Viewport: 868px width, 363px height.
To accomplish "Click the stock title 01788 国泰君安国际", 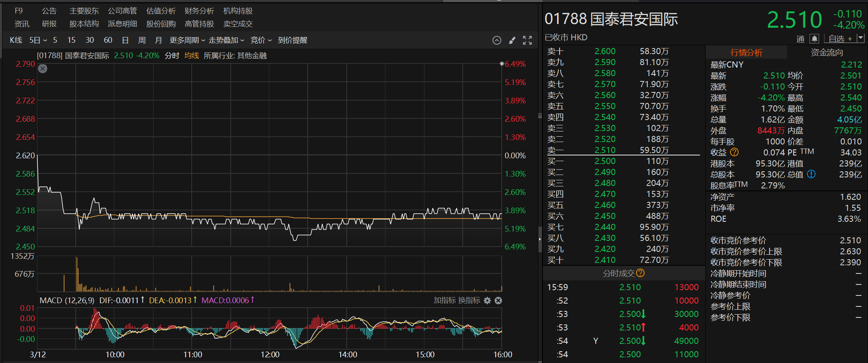I will pos(611,19).
